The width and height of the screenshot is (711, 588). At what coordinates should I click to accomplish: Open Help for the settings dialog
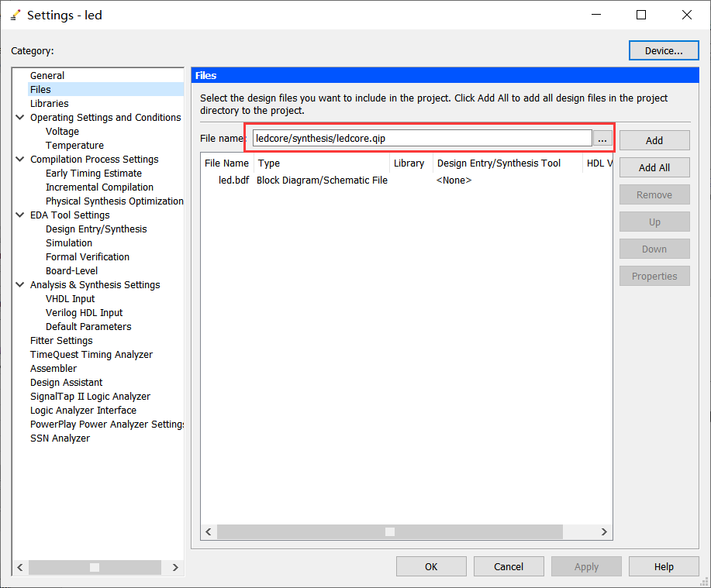pos(663,566)
